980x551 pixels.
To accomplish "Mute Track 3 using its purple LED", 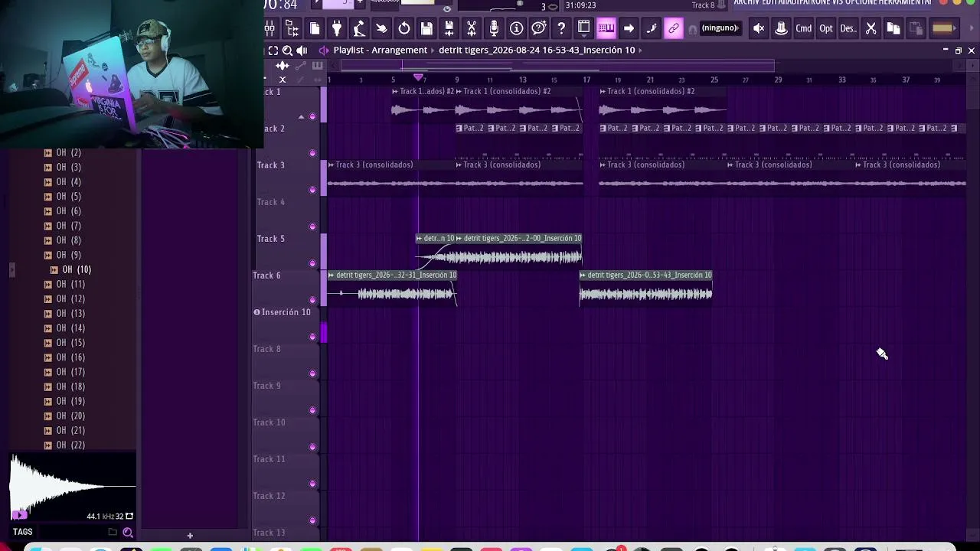I will click(312, 190).
